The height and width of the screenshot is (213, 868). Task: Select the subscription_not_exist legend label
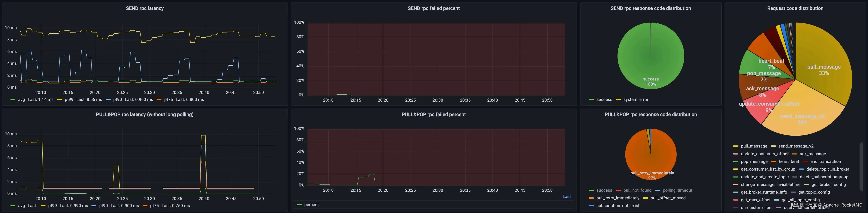(618, 206)
